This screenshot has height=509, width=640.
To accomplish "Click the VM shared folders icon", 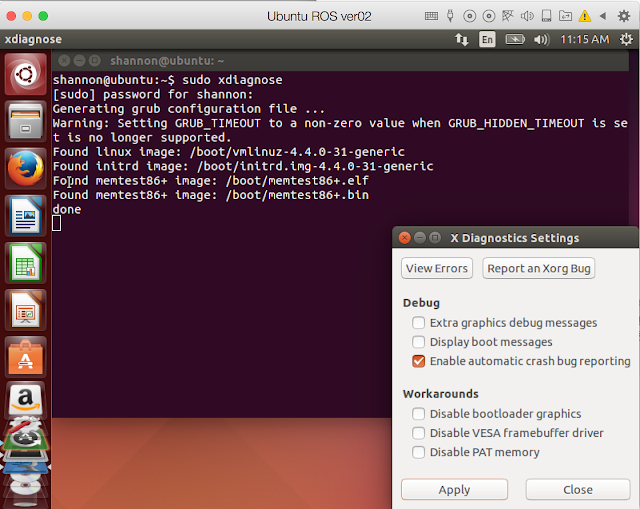I will click(565, 16).
